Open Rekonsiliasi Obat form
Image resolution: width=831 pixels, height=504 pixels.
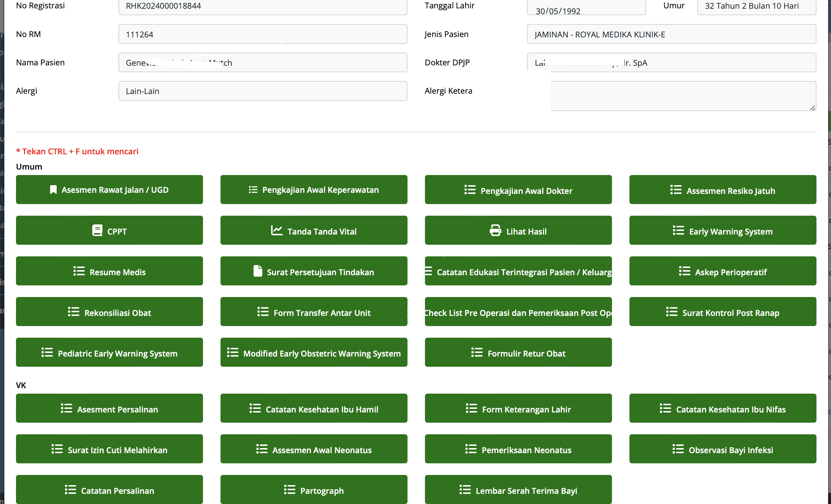pyautogui.click(x=109, y=312)
